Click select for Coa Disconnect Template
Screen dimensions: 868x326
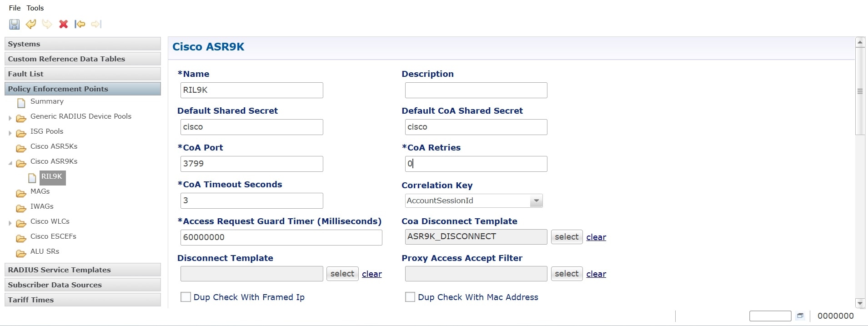[567, 237]
